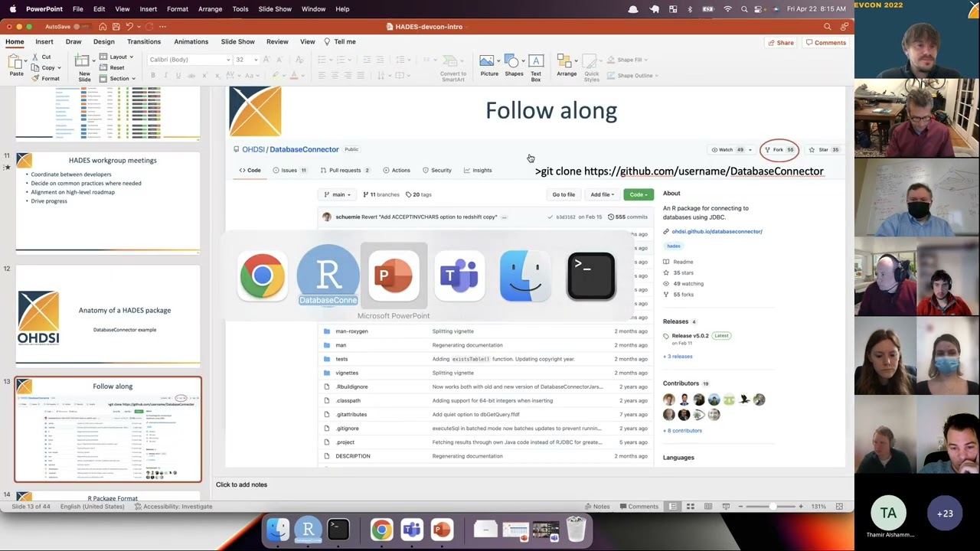The image size is (980, 551).
Task: Undo the last action
Action: (x=129, y=27)
